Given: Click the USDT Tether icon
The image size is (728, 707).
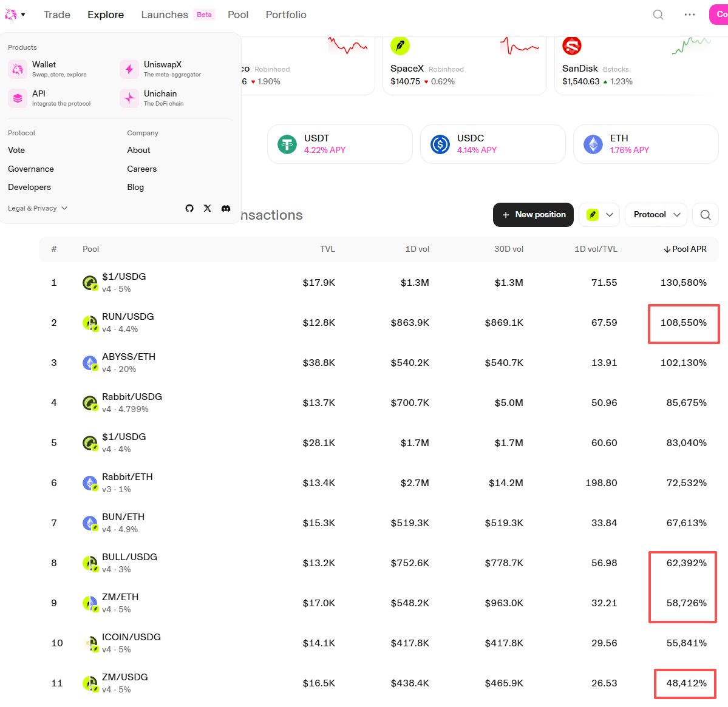Looking at the screenshot, I should point(287,144).
